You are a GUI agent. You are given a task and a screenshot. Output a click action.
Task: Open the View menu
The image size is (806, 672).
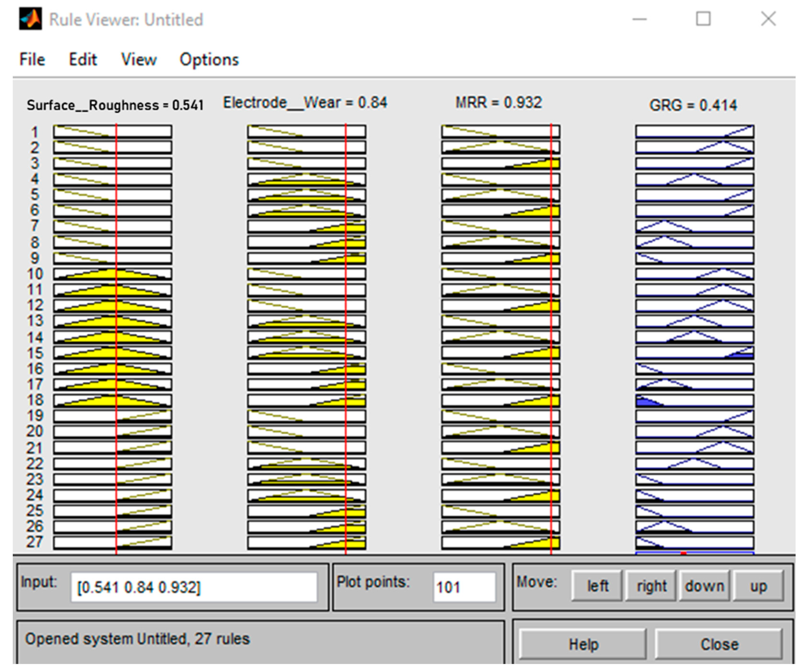[x=138, y=60]
